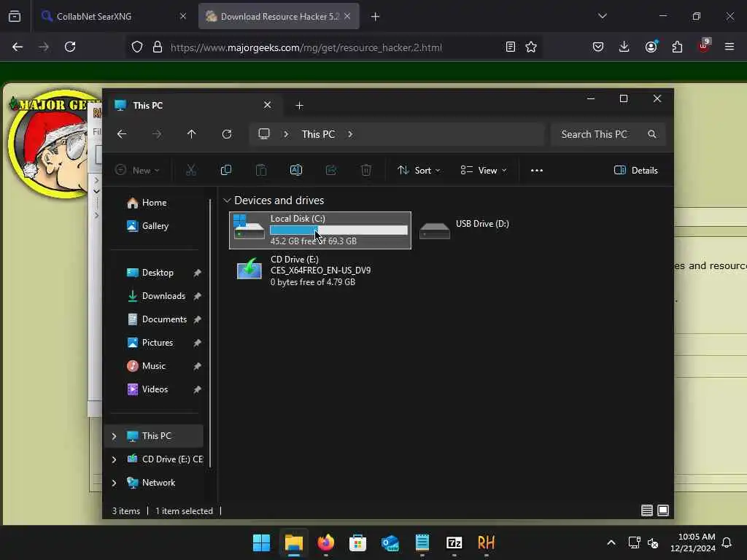Click the '3 items' status bar text

(x=125, y=511)
